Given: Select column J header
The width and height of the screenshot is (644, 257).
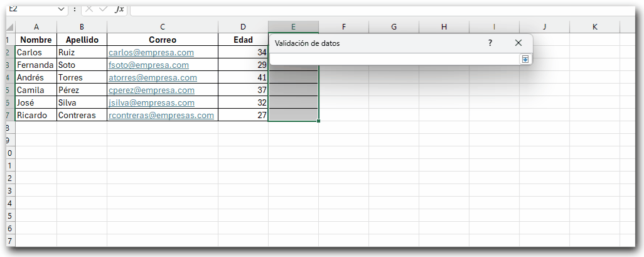Looking at the screenshot, I should (x=545, y=27).
